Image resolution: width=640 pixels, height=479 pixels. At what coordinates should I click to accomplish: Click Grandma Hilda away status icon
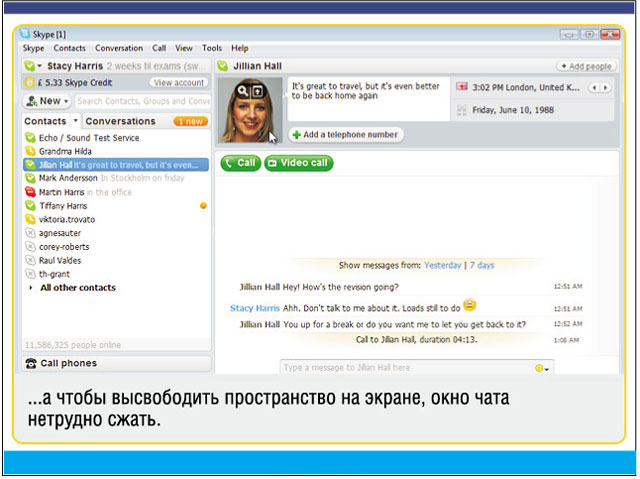pyautogui.click(x=30, y=151)
